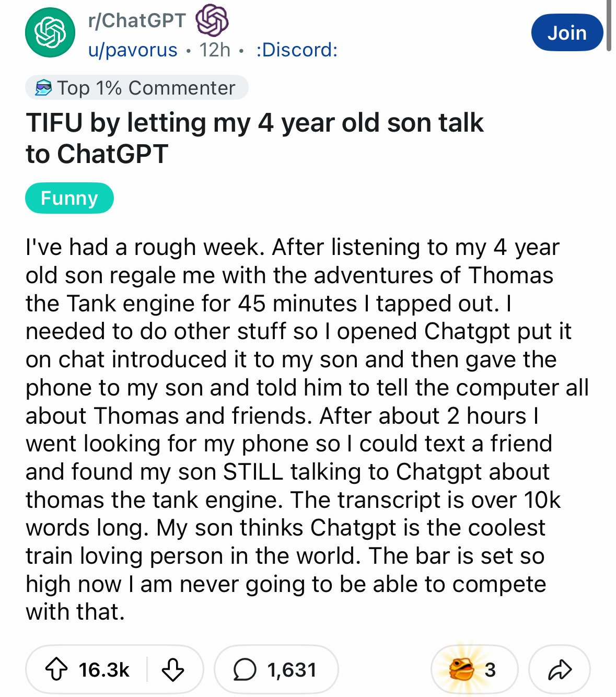Open the r/ChatGPT subreddit link
Screen dimensions: 616x697
[x=137, y=20]
